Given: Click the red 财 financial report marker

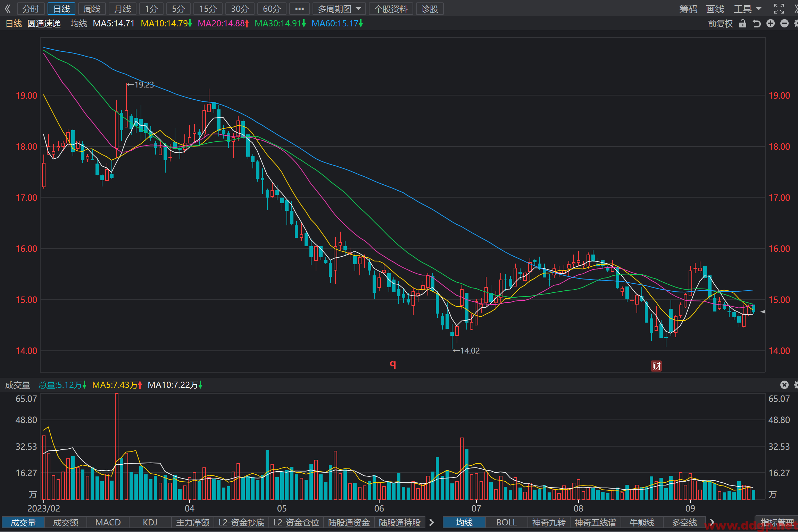Looking at the screenshot, I should [x=656, y=366].
